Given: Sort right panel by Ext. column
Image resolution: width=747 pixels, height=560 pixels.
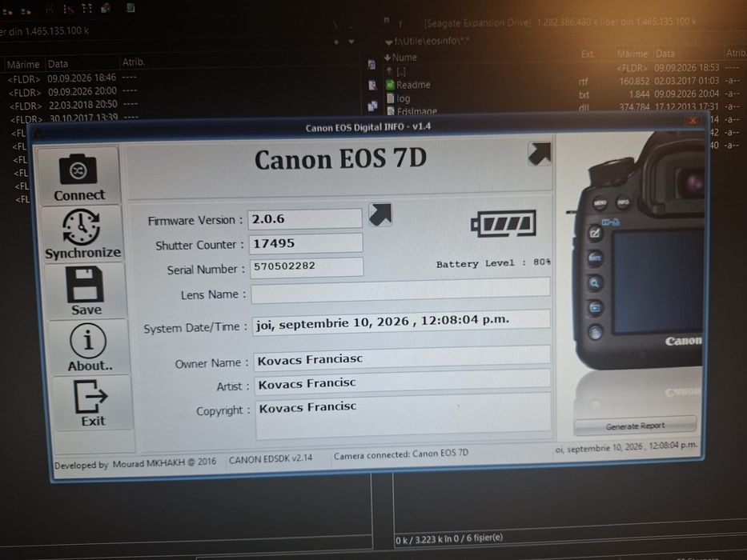Looking at the screenshot, I should (588, 54).
